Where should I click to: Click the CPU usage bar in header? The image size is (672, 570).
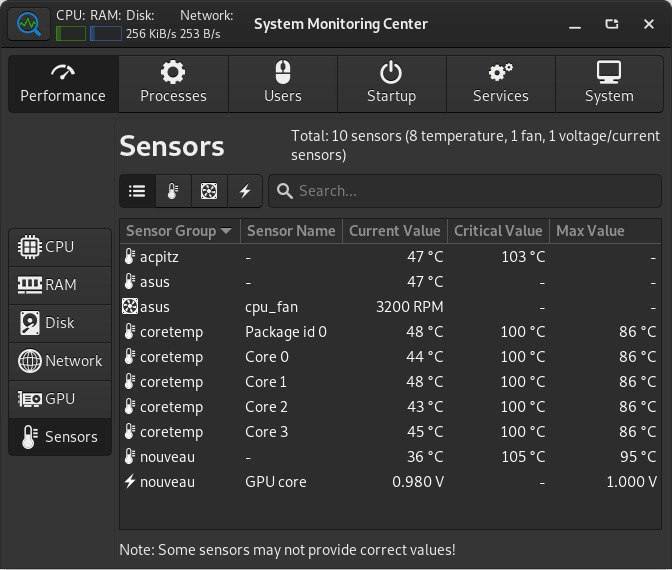pyautogui.click(x=71, y=34)
